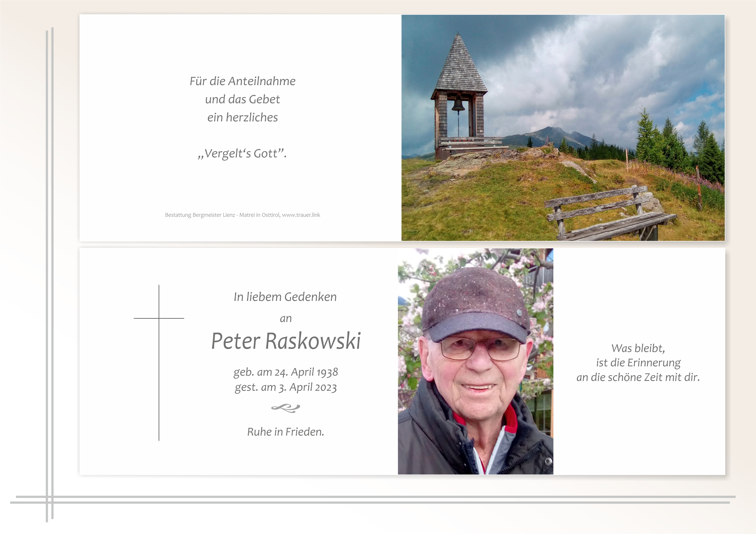Click the birth date 'geb. am 24. April 1938'
Image resolution: width=756 pixels, height=534 pixels.
286,372
